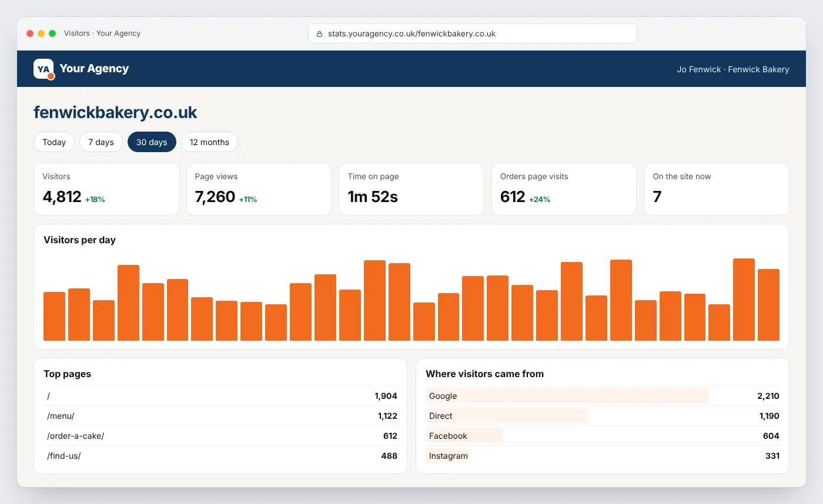823x504 pixels.
Task: Click the Facebook referrer row
Action: [x=603, y=436]
